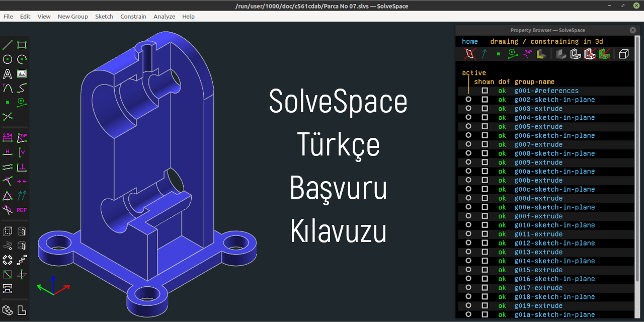Apply the Horizontal constraint
Screen dimensions: 644x322
pos(7,152)
